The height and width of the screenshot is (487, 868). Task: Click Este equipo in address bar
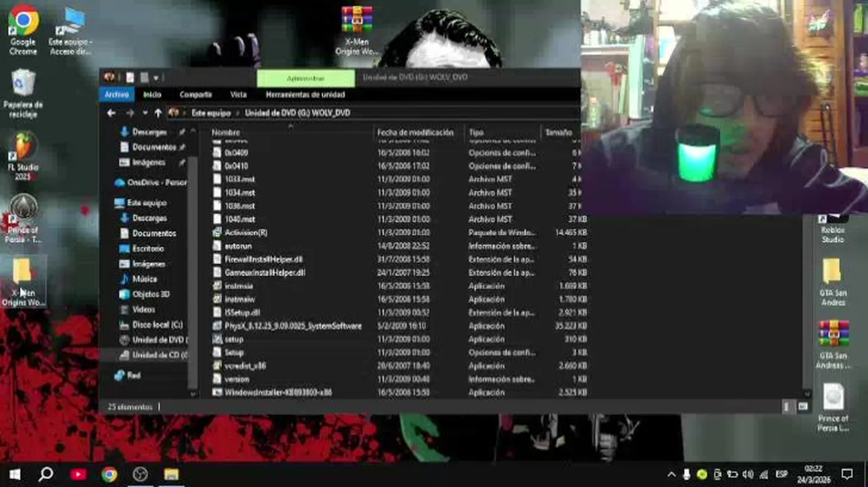[211, 113]
